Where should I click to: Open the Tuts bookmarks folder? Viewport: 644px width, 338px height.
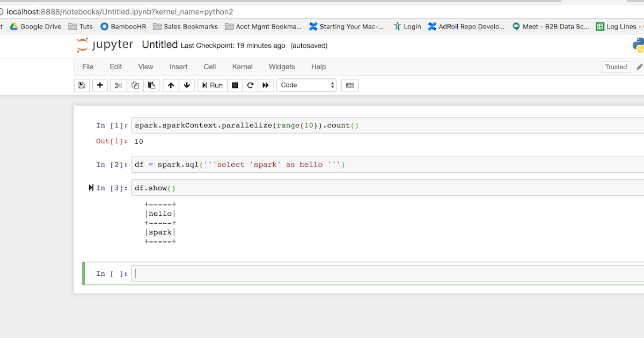pos(80,26)
